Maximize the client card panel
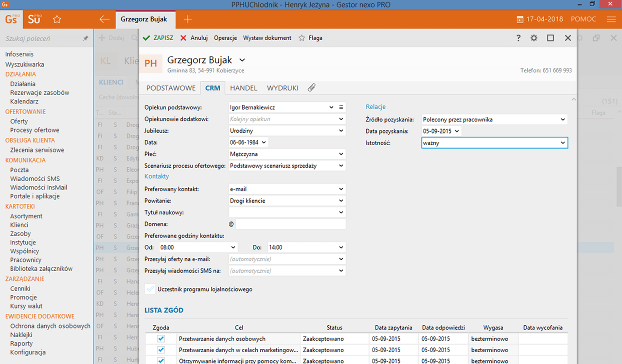 [x=550, y=38]
